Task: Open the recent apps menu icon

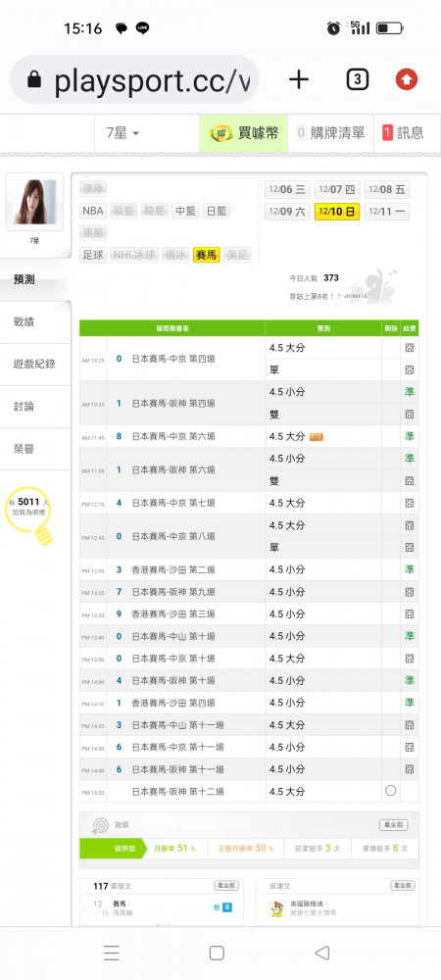Action: pos(111,953)
